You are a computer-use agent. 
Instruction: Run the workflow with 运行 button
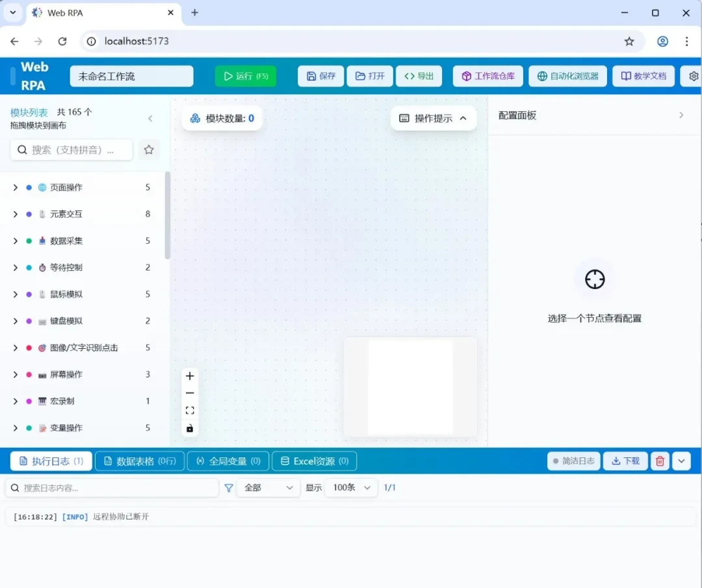pos(245,76)
